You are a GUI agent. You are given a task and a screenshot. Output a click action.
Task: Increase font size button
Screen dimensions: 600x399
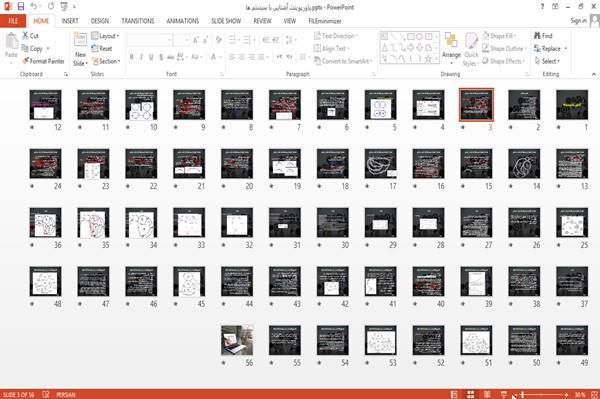tap(196, 40)
